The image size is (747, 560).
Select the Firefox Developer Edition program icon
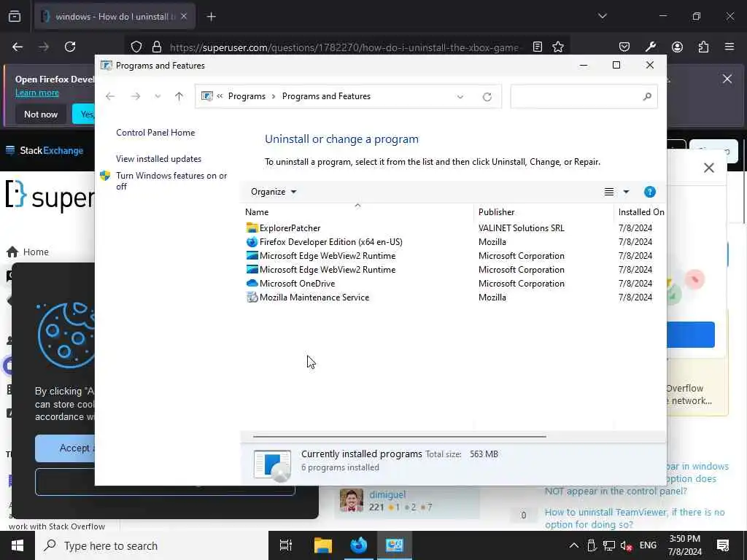tap(252, 241)
